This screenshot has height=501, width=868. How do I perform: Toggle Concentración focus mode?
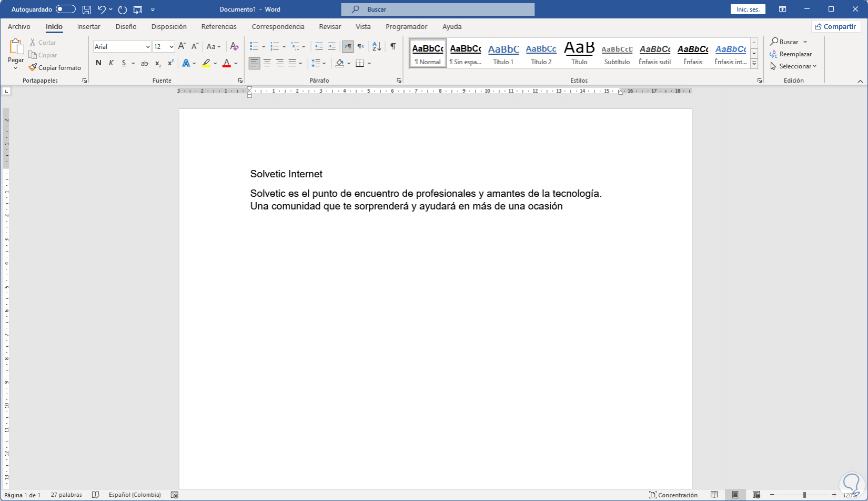(x=673, y=495)
